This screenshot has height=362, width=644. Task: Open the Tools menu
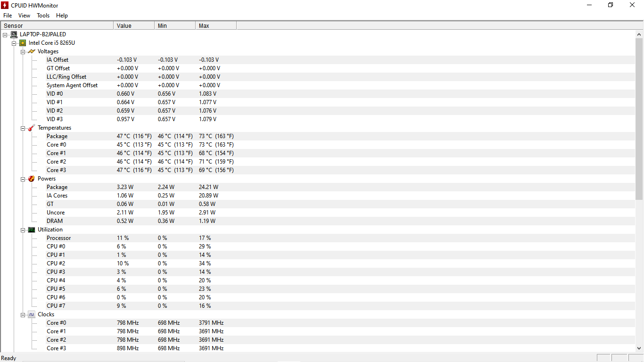pyautogui.click(x=43, y=16)
